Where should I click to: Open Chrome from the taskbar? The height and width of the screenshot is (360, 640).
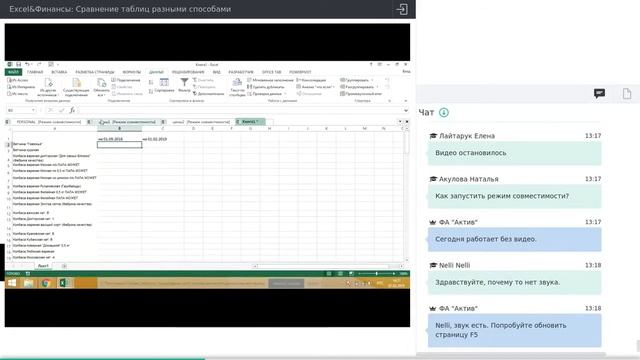coord(46,283)
